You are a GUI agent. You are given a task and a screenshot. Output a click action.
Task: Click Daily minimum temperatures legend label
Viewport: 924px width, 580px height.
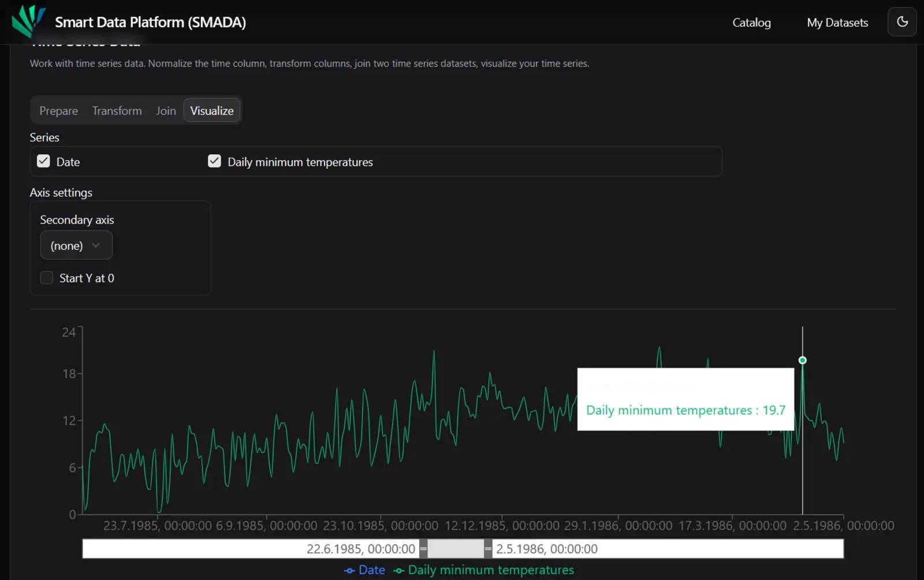[x=491, y=570]
